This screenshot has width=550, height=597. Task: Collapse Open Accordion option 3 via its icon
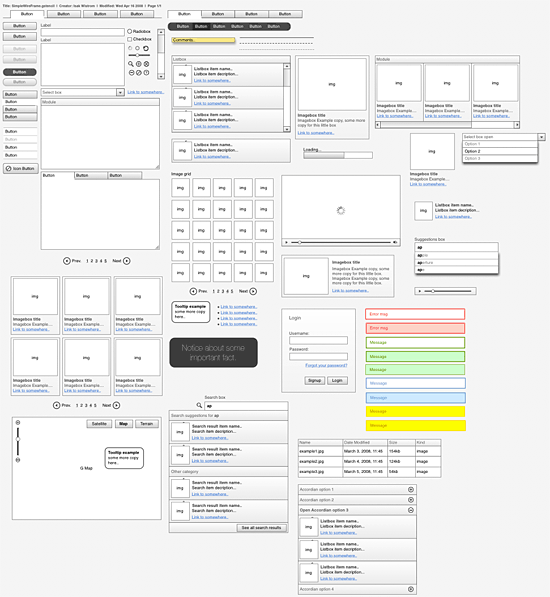tap(411, 510)
